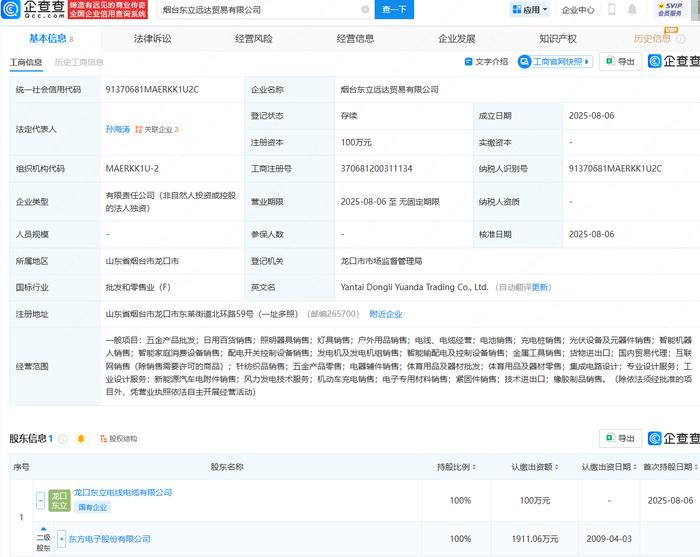Open the mobile phone icon in header
The image size is (700, 557).
coord(612,9)
